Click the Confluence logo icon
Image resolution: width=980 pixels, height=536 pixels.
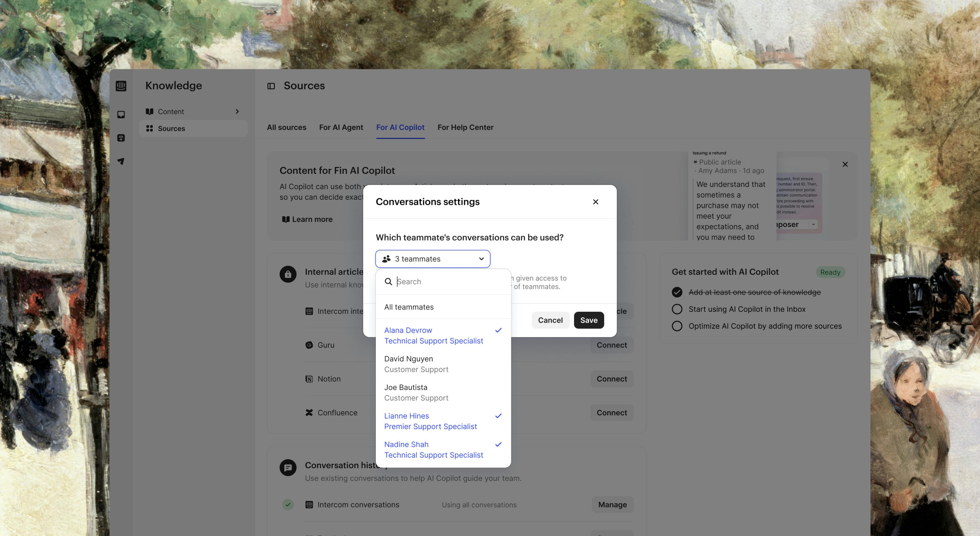(x=309, y=413)
